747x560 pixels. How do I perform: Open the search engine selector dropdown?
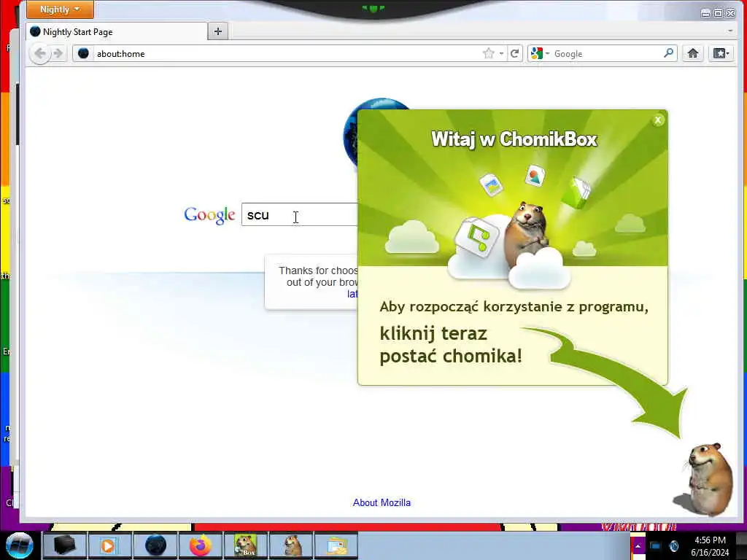[541, 53]
